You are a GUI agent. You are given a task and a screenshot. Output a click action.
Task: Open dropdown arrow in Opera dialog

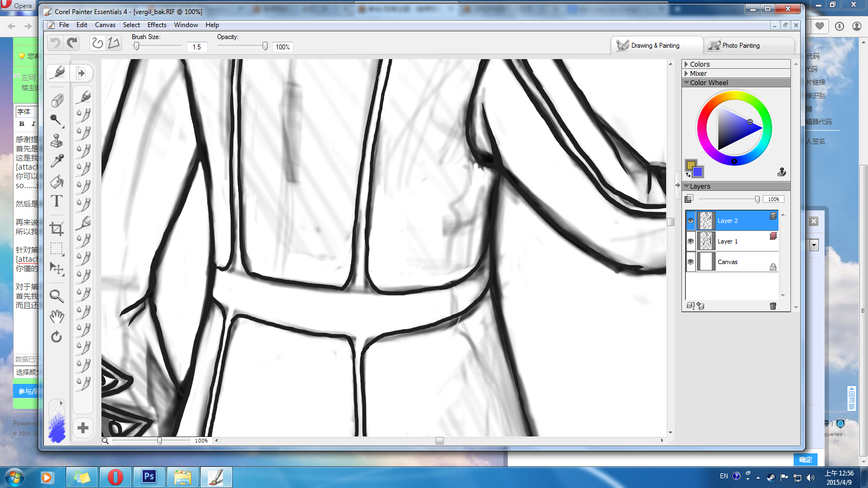(814, 245)
